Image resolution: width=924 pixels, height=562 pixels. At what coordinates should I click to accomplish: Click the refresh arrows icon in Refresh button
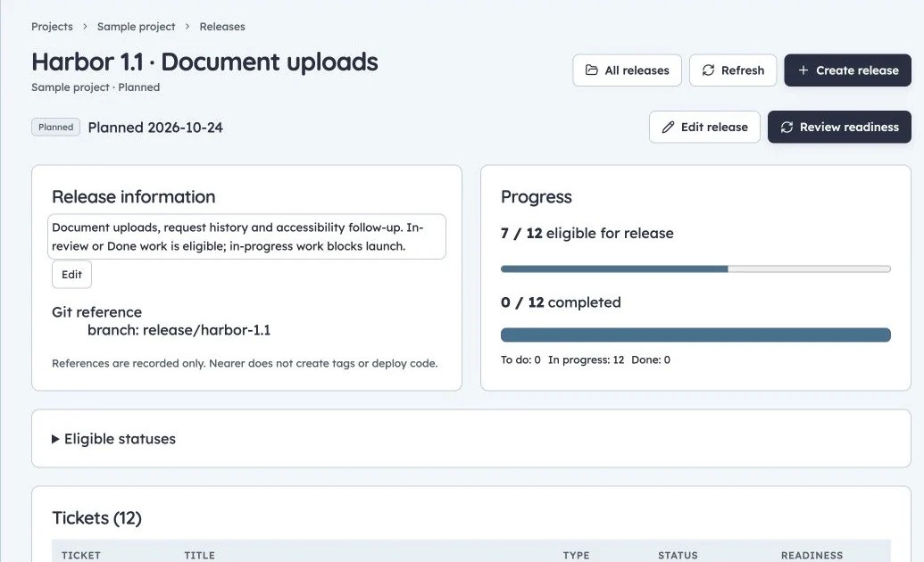click(x=708, y=70)
